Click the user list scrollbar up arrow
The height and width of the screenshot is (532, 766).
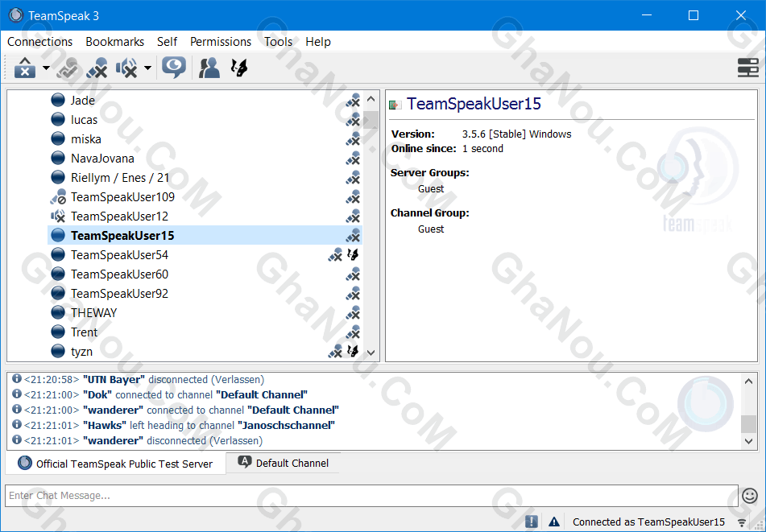click(371, 99)
